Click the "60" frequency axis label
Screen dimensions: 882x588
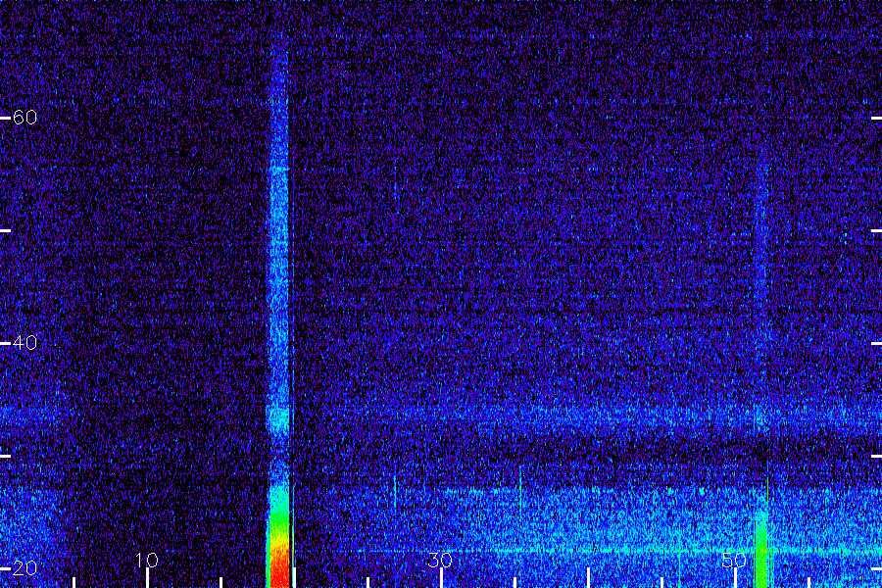24,117
